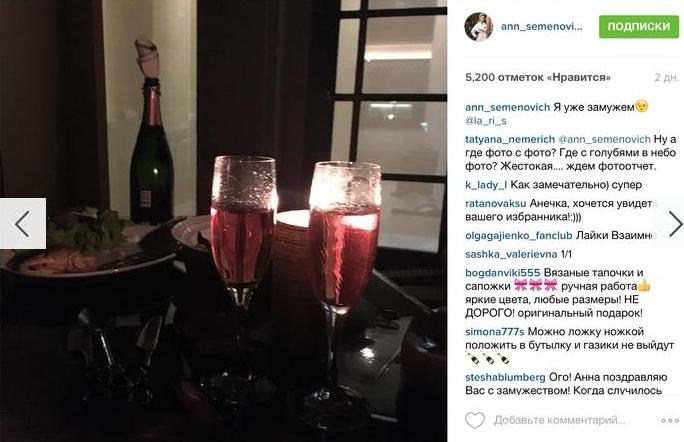Open tatyana_nemerich commenter profile
The width and height of the screenshot is (684, 442).
click(510, 139)
